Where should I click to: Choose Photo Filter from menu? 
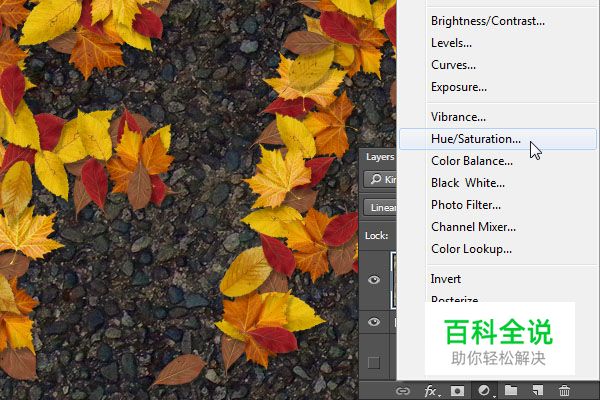[x=466, y=205]
